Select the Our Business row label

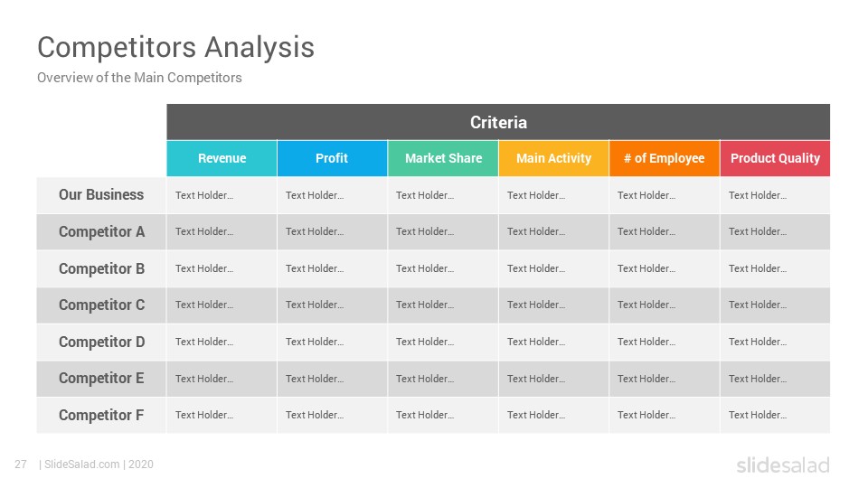(x=101, y=195)
